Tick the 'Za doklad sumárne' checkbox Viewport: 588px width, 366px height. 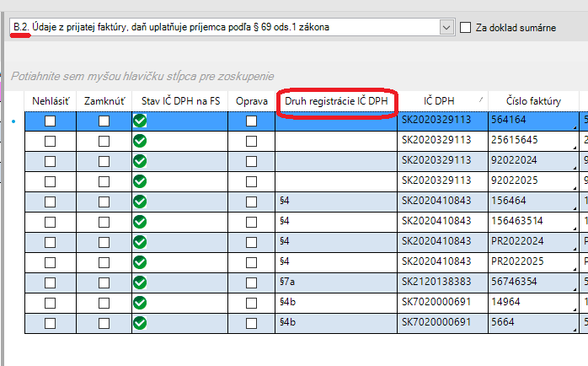pos(465,27)
